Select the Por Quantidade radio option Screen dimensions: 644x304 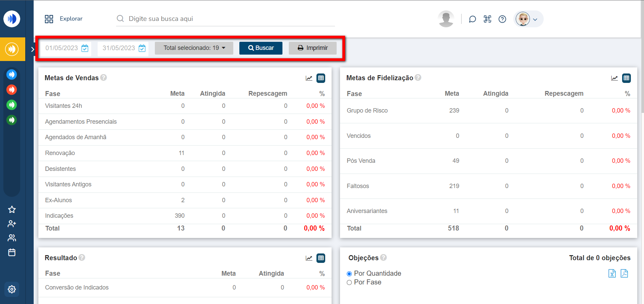[349, 274]
